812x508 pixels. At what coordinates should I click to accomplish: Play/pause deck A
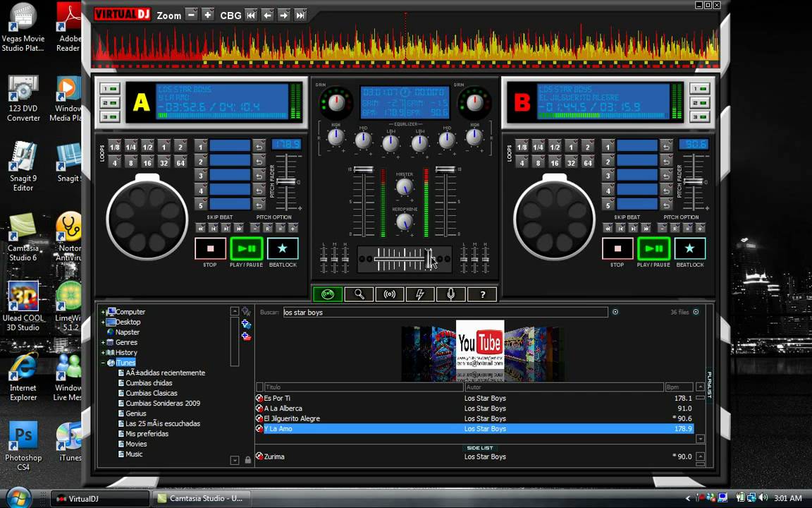(247, 249)
